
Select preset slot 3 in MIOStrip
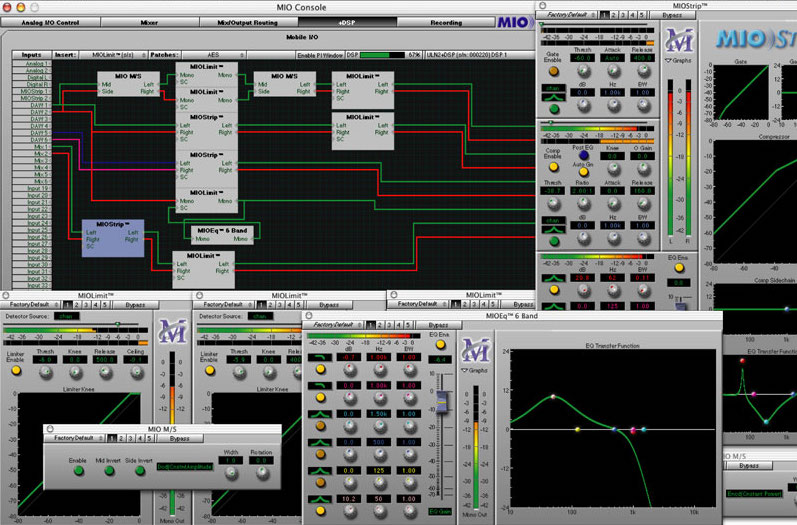pos(623,15)
